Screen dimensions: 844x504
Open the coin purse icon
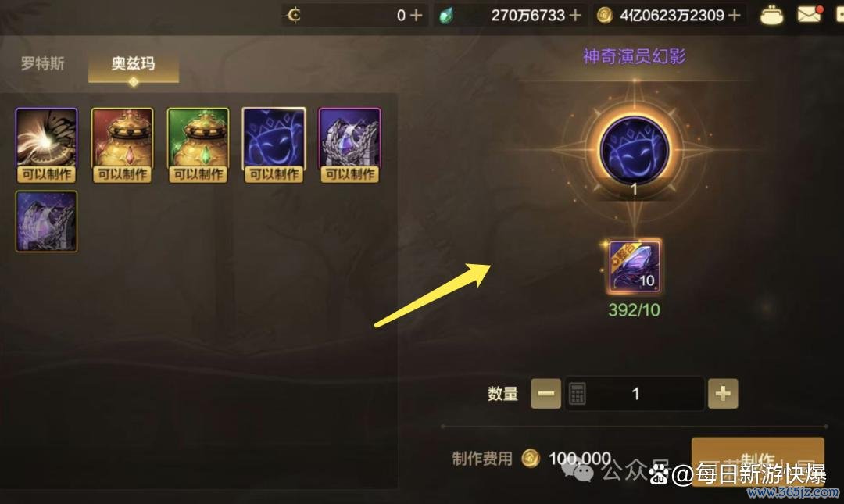click(771, 15)
